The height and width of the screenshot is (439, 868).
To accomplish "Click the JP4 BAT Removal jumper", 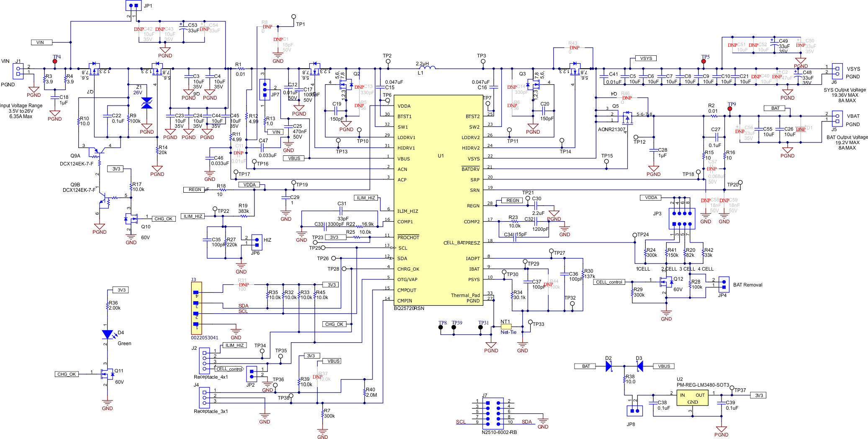I will click(x=724, y=284).
